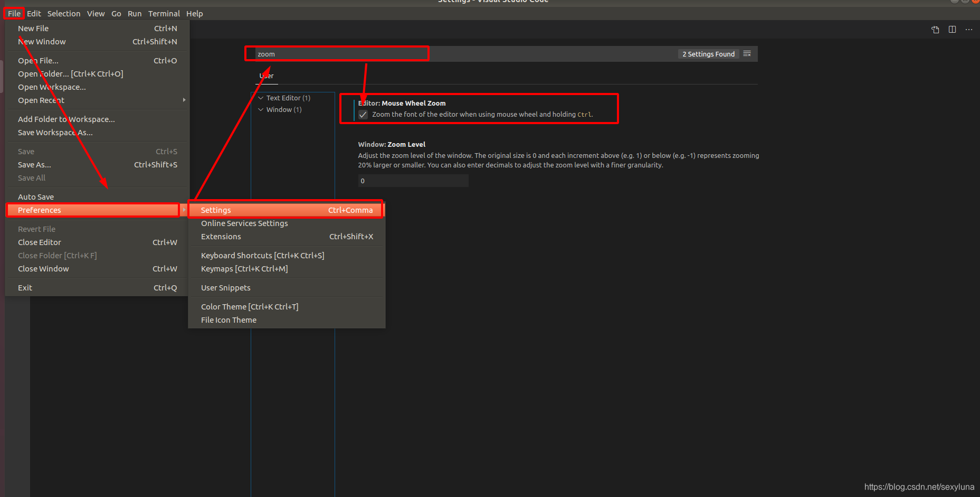Select Open Folder... menu entry
980x497 pixels.
click(98, 74)
